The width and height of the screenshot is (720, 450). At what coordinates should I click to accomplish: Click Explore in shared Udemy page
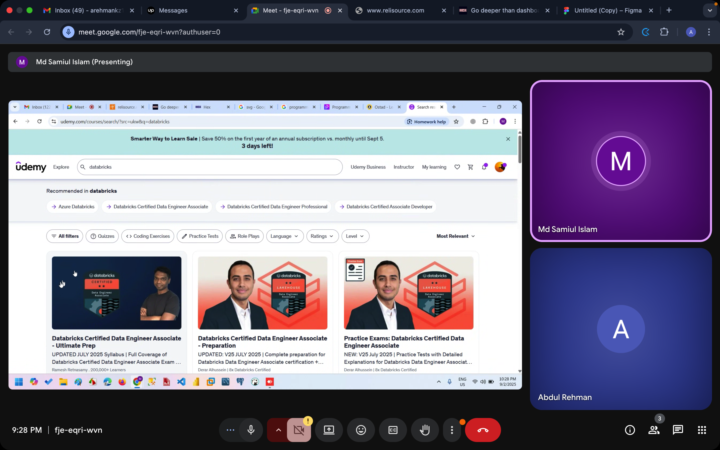point(61,167)
